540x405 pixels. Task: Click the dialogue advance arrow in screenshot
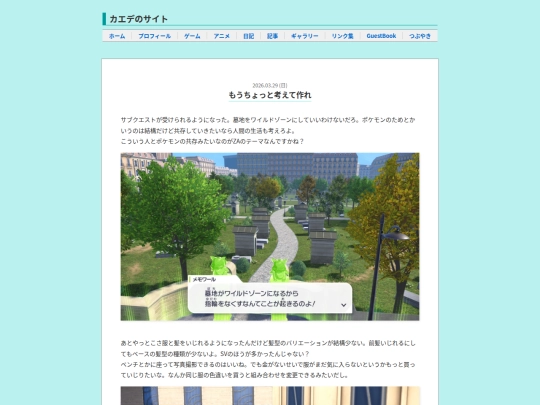pos(343,305)
